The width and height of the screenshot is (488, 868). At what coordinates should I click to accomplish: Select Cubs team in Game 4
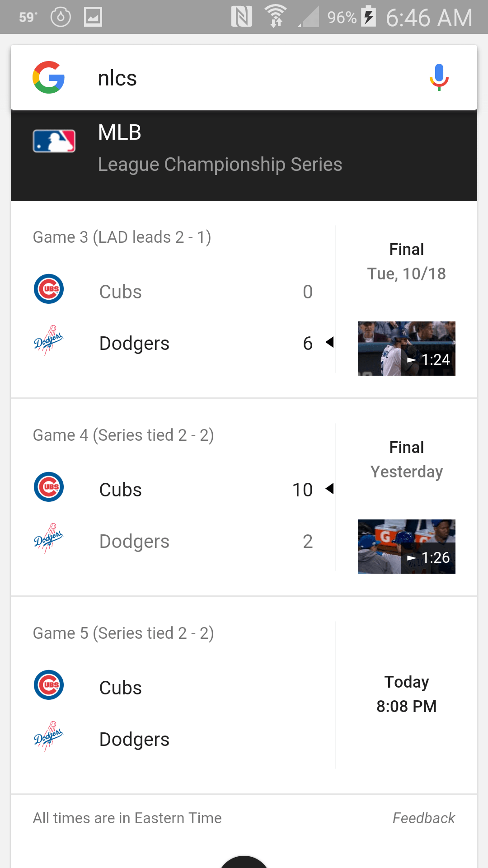click(121, 490)
